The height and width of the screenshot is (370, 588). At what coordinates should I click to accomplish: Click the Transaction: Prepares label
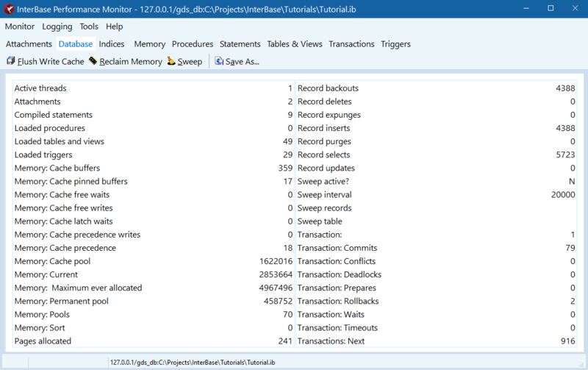click(337, 288)
